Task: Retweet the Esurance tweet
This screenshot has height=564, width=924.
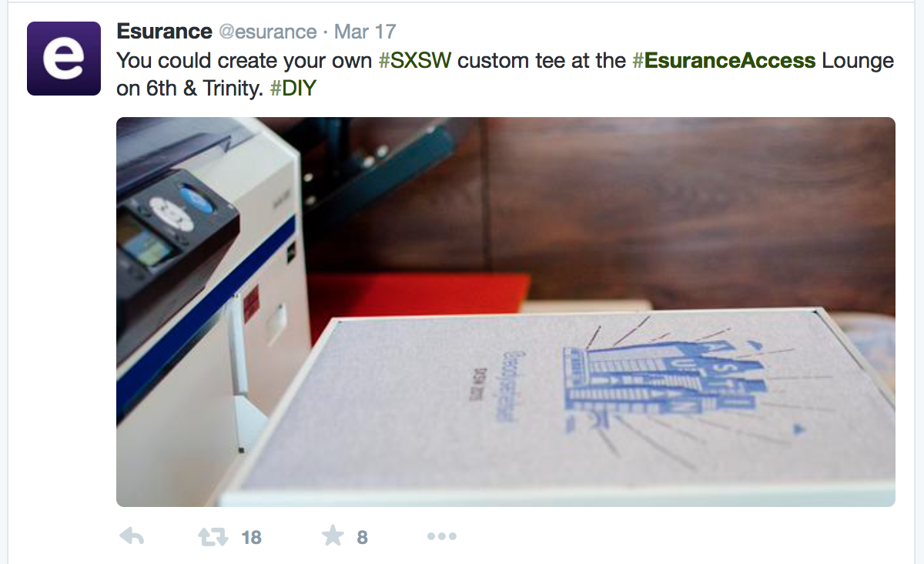Action: coord(213,536)
